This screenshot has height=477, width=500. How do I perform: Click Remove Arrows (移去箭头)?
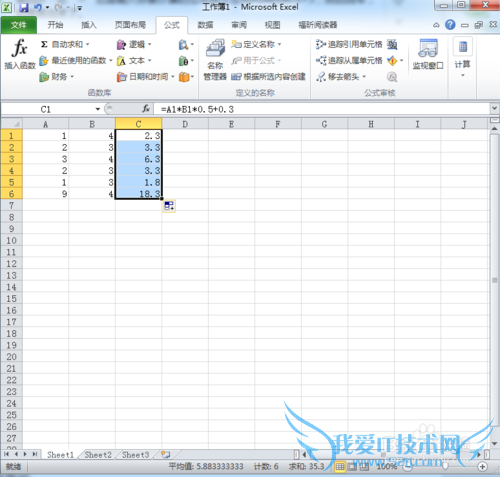point(337,77)
